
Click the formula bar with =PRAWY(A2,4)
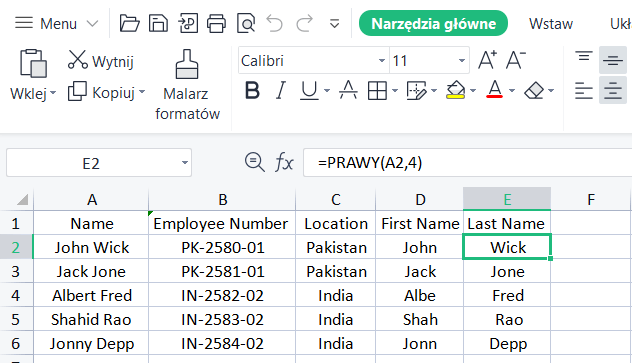point(468,163)
